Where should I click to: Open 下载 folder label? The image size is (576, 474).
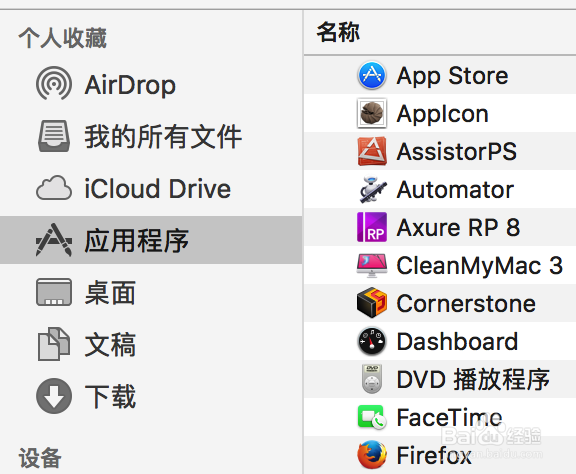110,396
